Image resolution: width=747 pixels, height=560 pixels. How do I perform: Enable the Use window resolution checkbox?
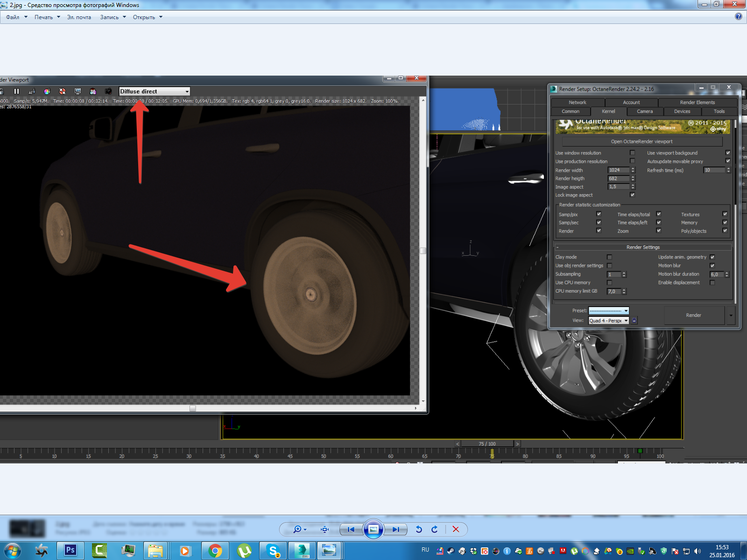pyautogui.click(x=633, y=153)
